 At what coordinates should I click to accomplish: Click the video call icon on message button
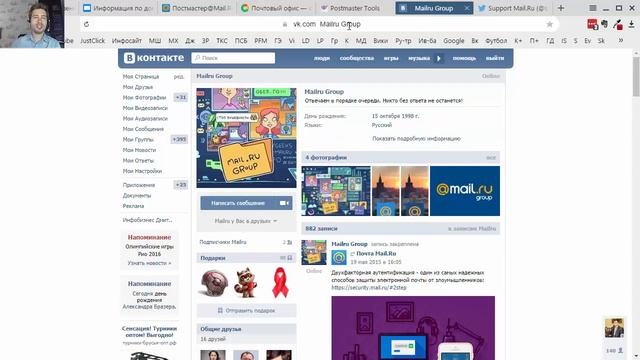click(284, 203)
